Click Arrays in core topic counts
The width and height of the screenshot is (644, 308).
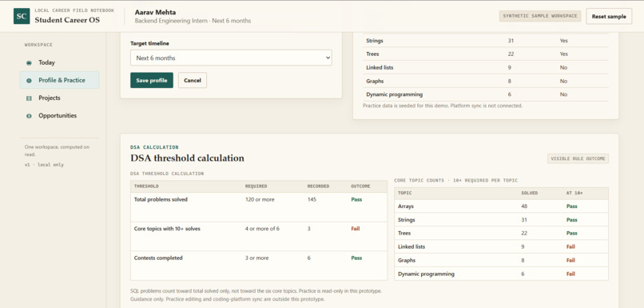(x=405, y=206)
